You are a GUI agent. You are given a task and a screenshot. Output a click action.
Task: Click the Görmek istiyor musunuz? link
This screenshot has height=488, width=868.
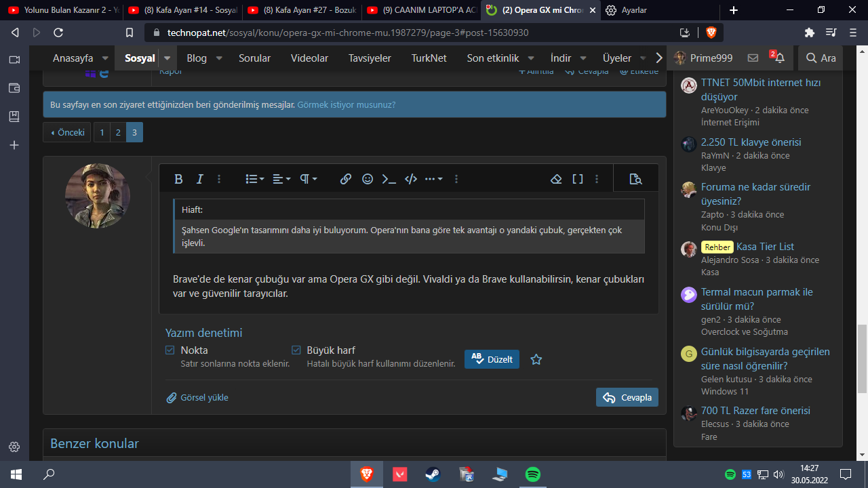click(346, 105)
